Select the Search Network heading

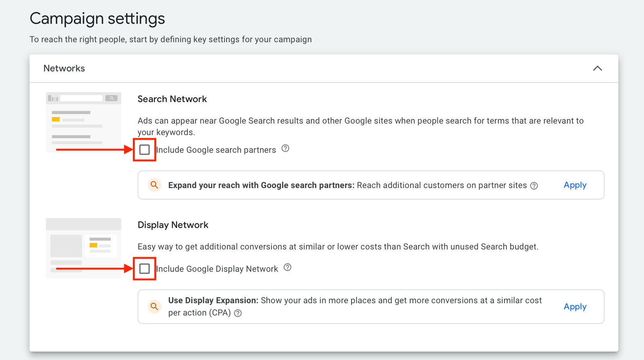point(172,99)
